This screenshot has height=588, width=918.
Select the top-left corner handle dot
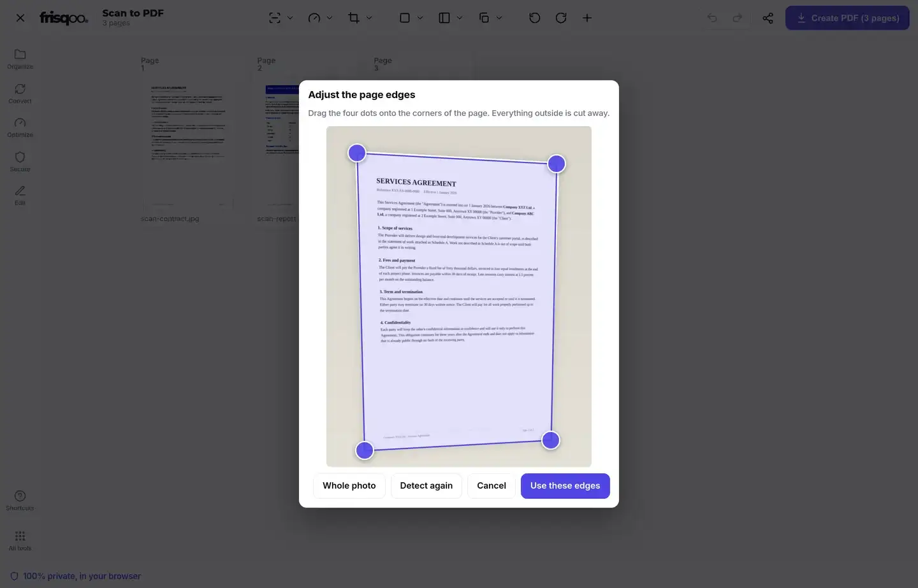pyautogui.click(x=357, y=153)
